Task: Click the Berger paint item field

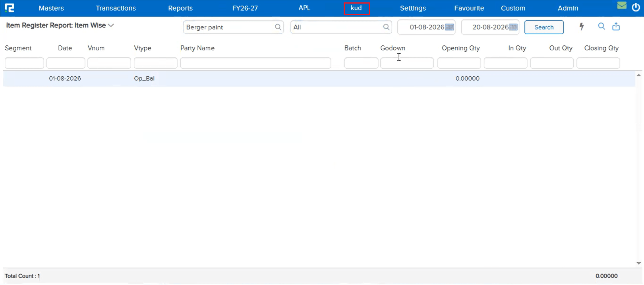Action: [x=233, y=27]
